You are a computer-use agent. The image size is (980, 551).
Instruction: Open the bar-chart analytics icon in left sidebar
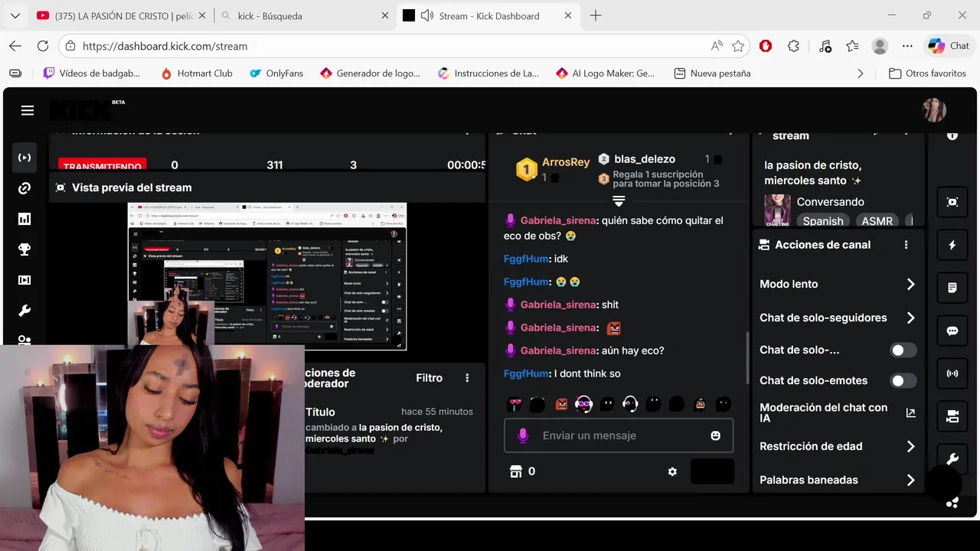[24, 219]
